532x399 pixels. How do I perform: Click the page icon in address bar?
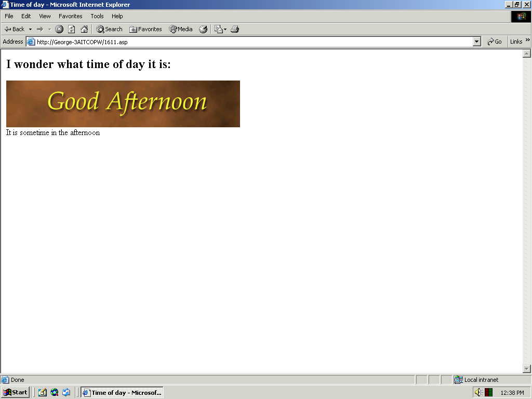click(31, 42)
